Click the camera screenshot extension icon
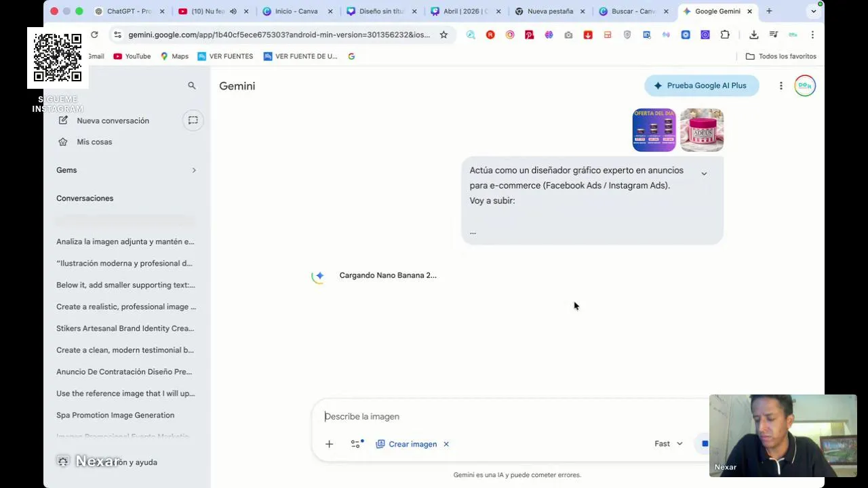The image size is (868, 488). (568, 35)
